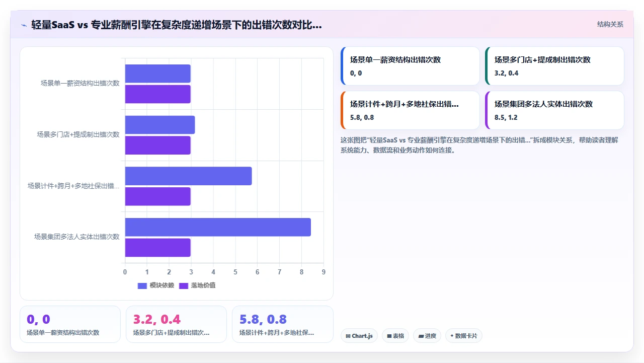644x363 pixels.
Task: Click the bottom stat card showing 5.8, 0.8
Action: (x=282, y=324)
